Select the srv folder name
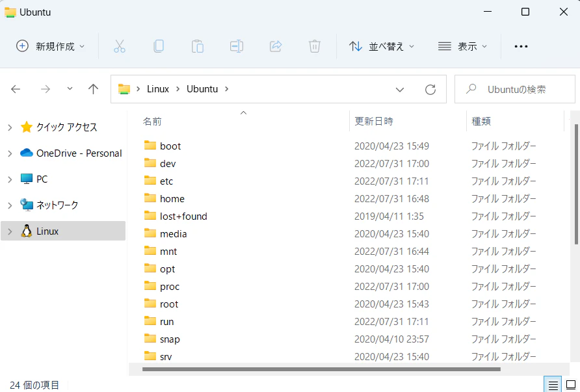The image size is (580, 392). click(x=166, y=357)
